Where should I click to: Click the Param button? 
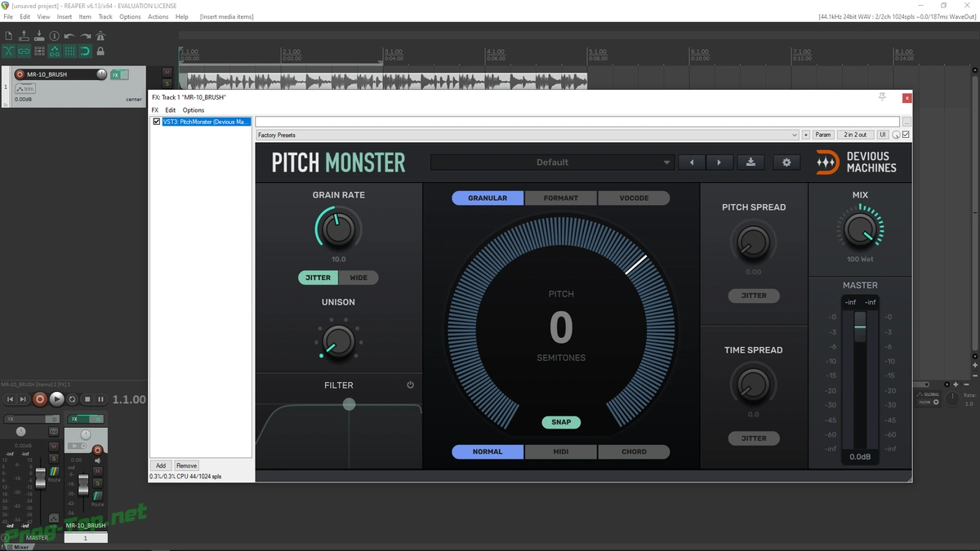coord(822,135)
